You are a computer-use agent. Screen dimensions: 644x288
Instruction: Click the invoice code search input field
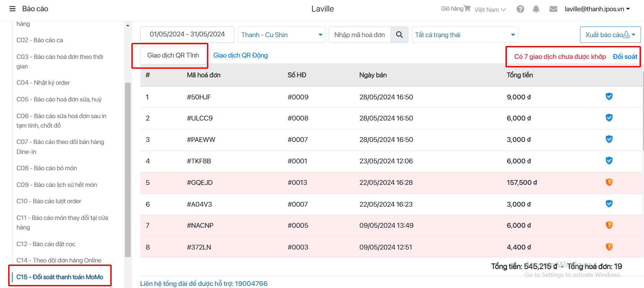360,35
